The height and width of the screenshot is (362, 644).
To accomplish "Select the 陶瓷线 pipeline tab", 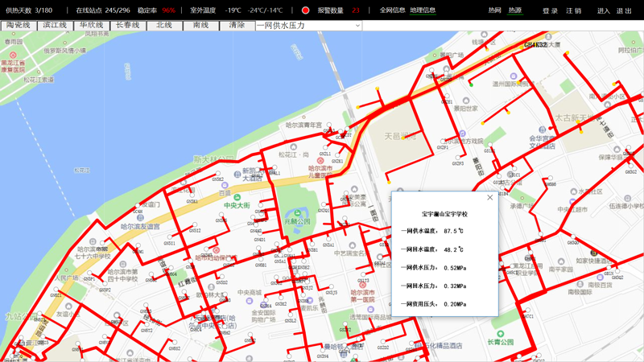I will pos(19,26).
